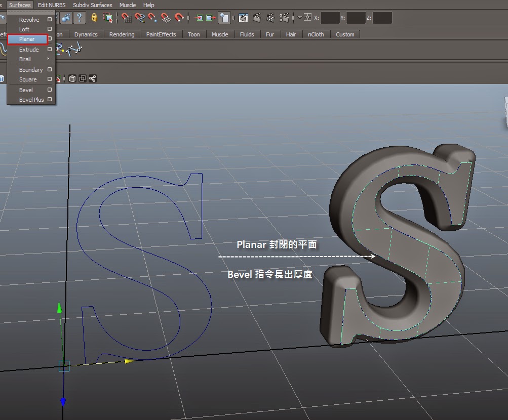Click the transform input mode icon beside X
The image size is (508, 420).
308,18
